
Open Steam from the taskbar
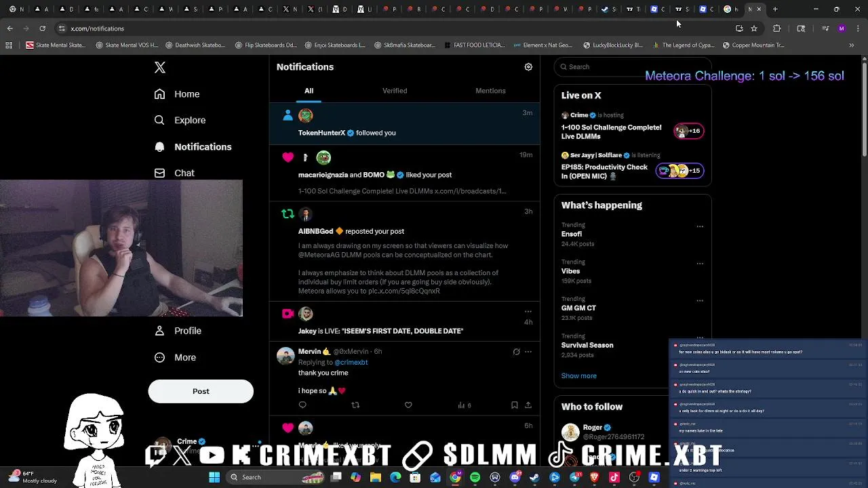(534, 477)
